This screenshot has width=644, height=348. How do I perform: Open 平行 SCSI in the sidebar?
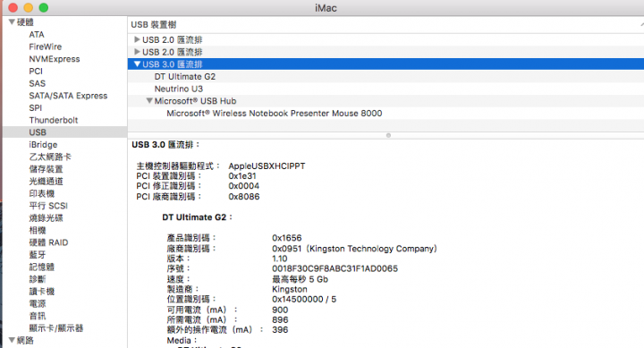pos(48,206)
